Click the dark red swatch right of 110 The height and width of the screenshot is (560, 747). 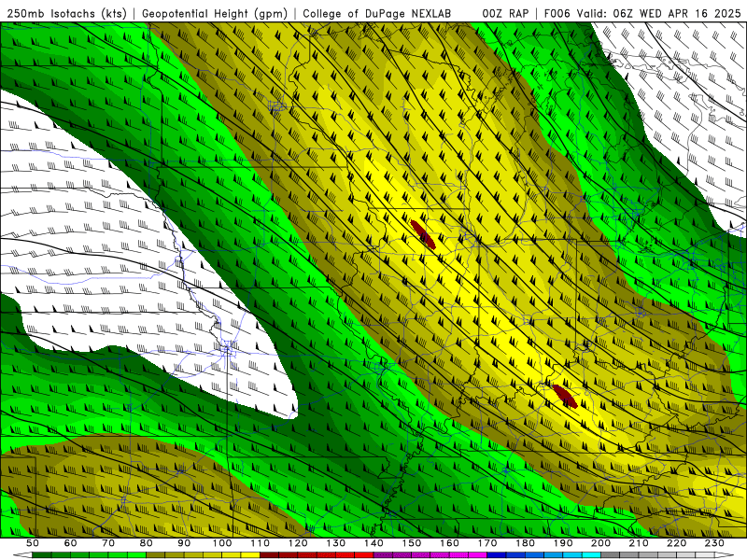point(269,555)
